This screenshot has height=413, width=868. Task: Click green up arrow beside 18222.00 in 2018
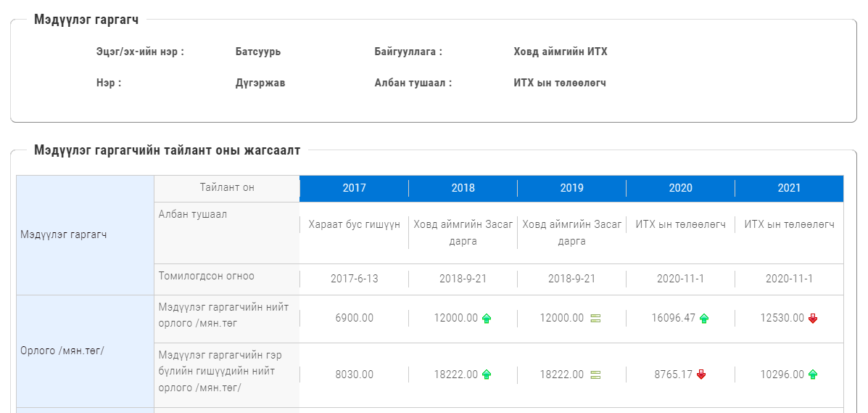[x=487, y=375]
